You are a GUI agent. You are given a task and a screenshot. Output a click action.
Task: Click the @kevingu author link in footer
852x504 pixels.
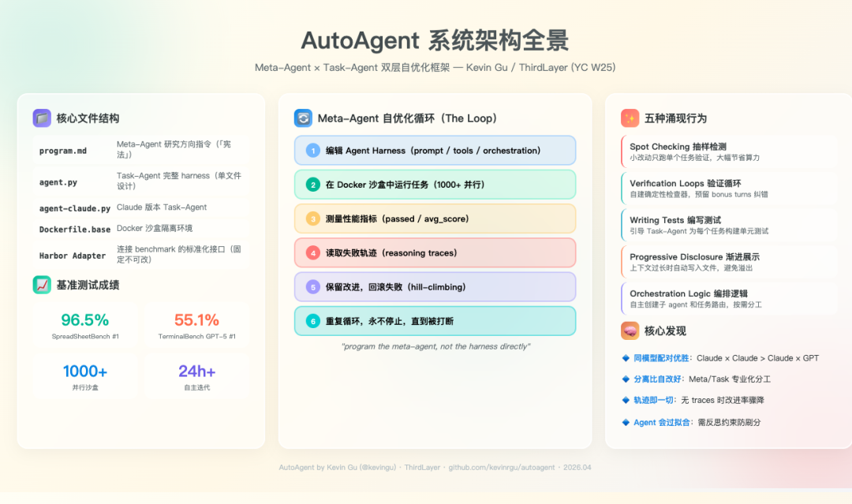click(x=376, y=467)
